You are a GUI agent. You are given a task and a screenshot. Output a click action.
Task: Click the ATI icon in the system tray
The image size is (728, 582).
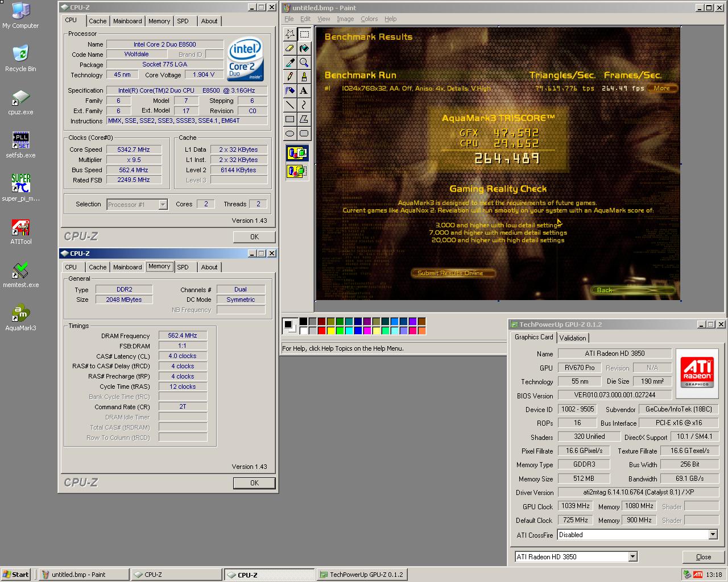tap(697, 575)
